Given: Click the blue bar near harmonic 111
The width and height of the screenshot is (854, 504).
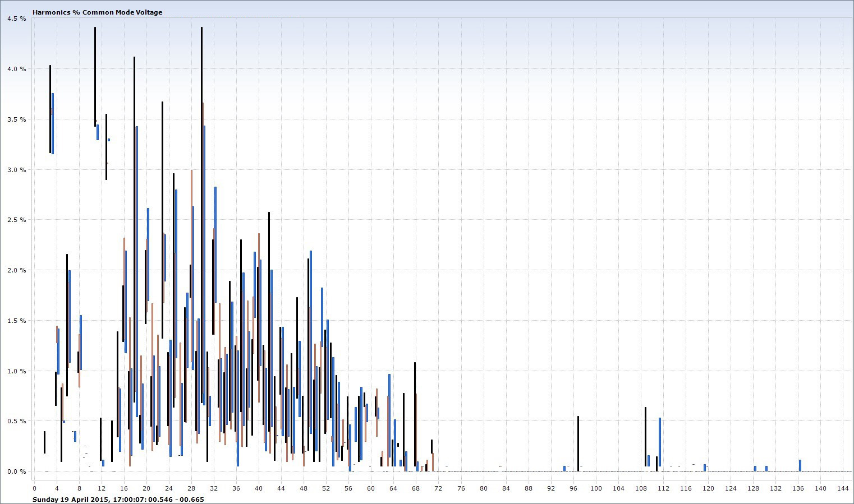Looking at the screenshot, I should [660, 442].
